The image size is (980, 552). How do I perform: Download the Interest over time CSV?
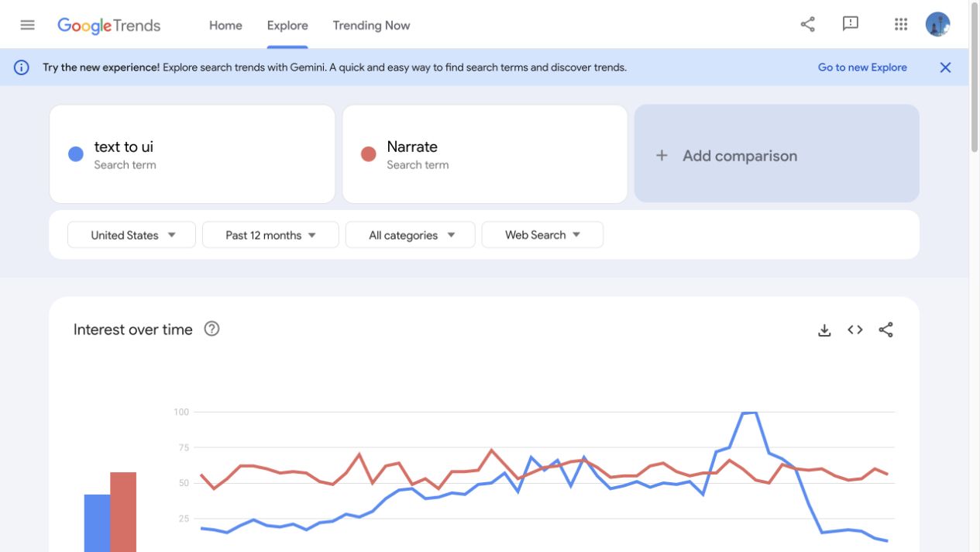point(824,330)
